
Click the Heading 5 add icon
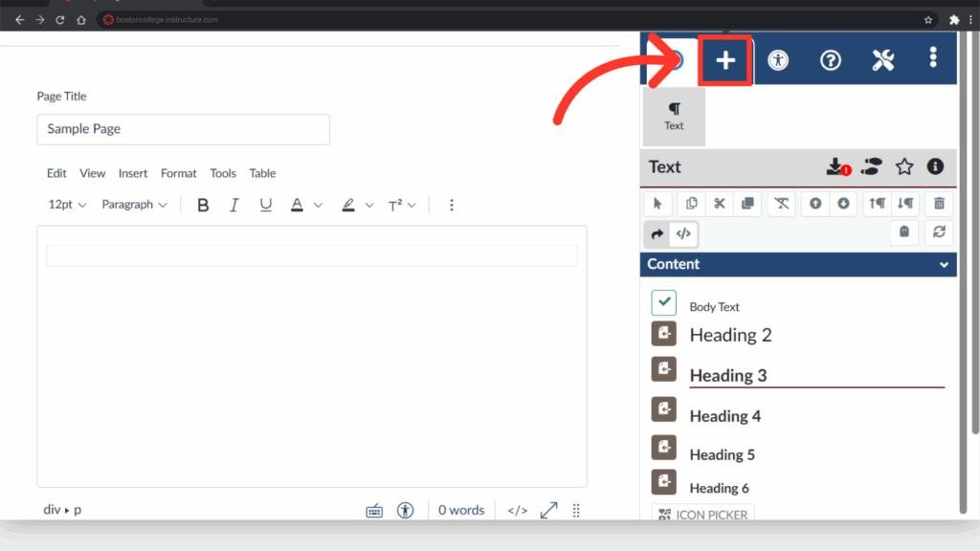tap(664, 448)
